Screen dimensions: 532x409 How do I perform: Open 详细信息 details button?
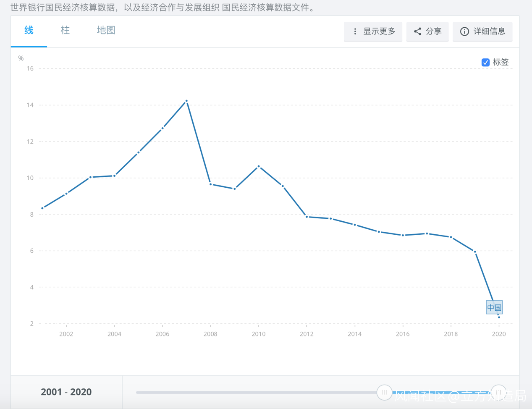(x=482, y=31)
